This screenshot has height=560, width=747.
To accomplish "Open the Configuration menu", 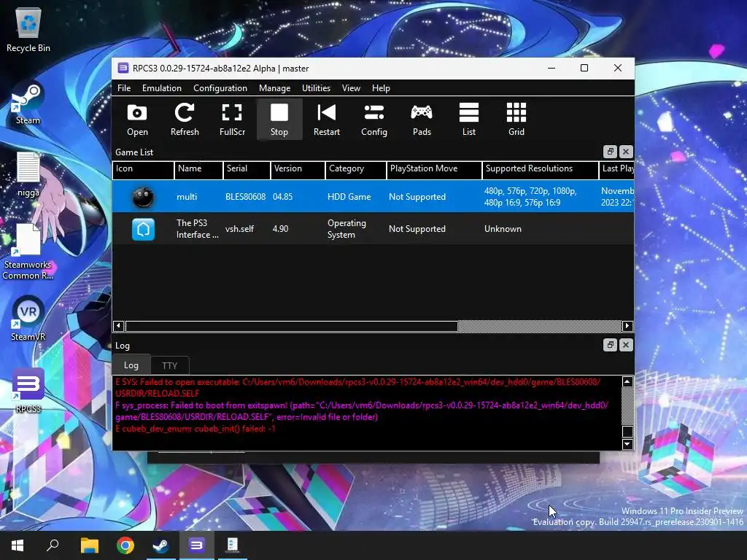I will click(x=220, y=88).
